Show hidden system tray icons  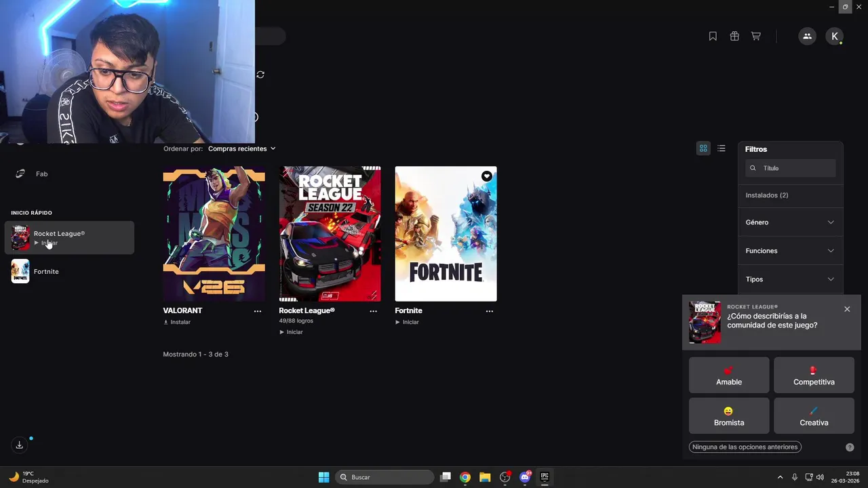(x=780, y=477)
